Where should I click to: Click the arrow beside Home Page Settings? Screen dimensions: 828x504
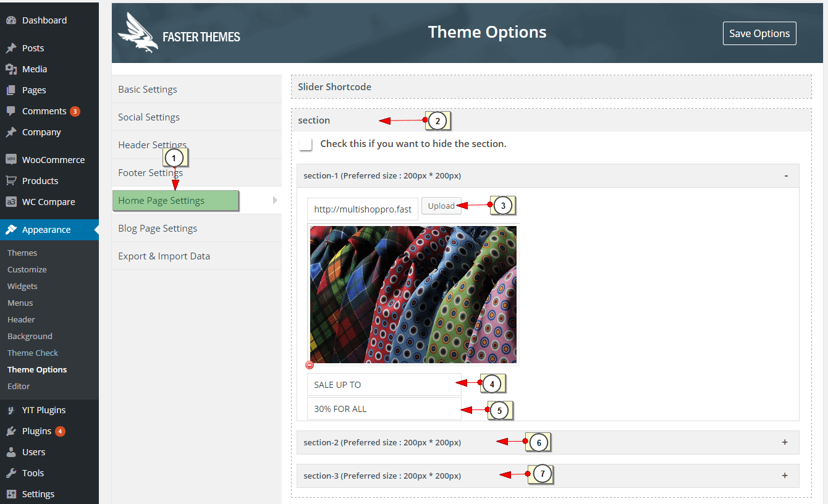[x=275, y=200]
